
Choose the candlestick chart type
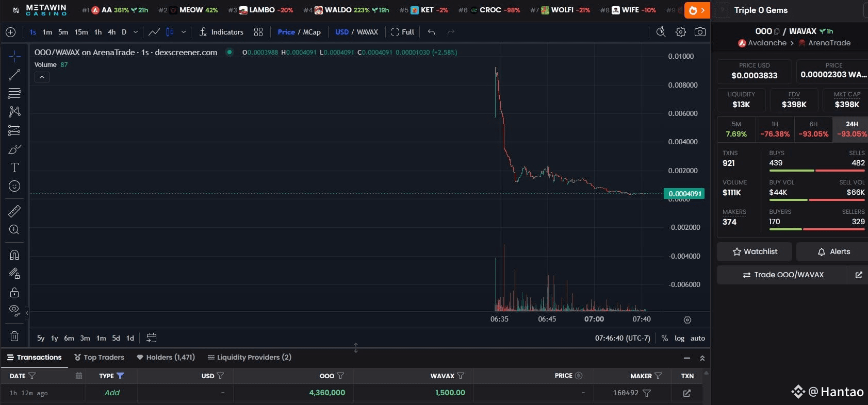point(170,32)
